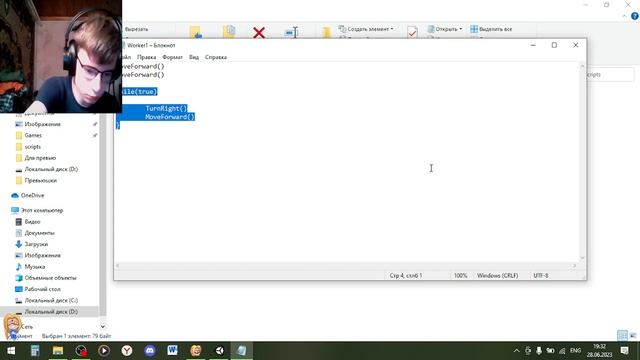
Task: Open the Превьюшки folder in sidebar
Action: [40, 180]
